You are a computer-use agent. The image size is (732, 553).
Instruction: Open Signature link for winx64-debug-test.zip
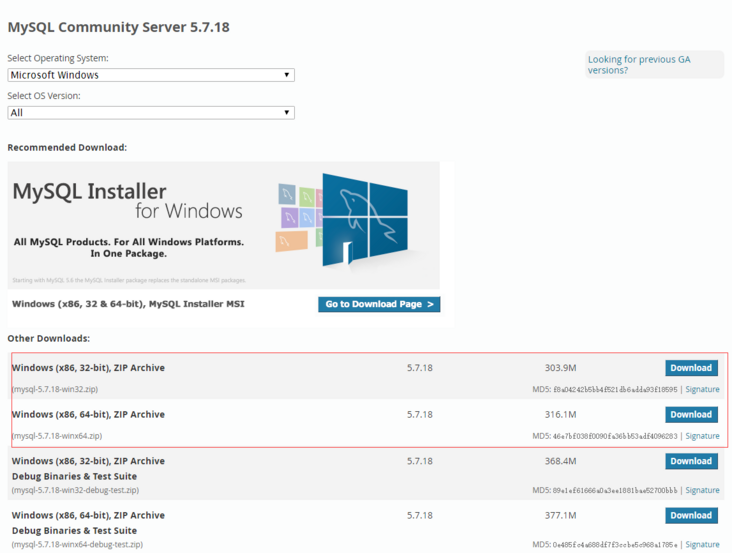(702, 544)
